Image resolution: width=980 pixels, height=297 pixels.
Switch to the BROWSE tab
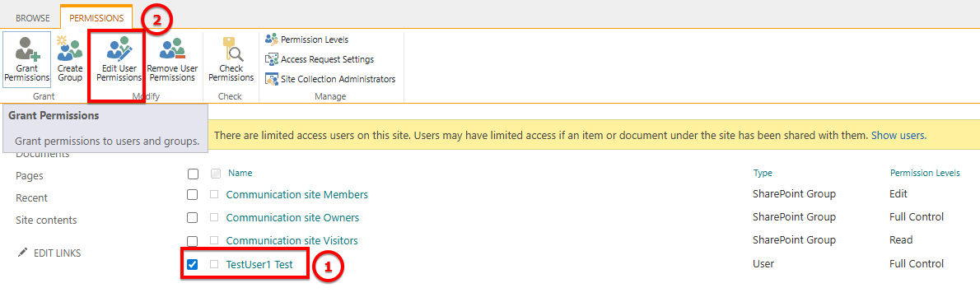tap(32, 18)
